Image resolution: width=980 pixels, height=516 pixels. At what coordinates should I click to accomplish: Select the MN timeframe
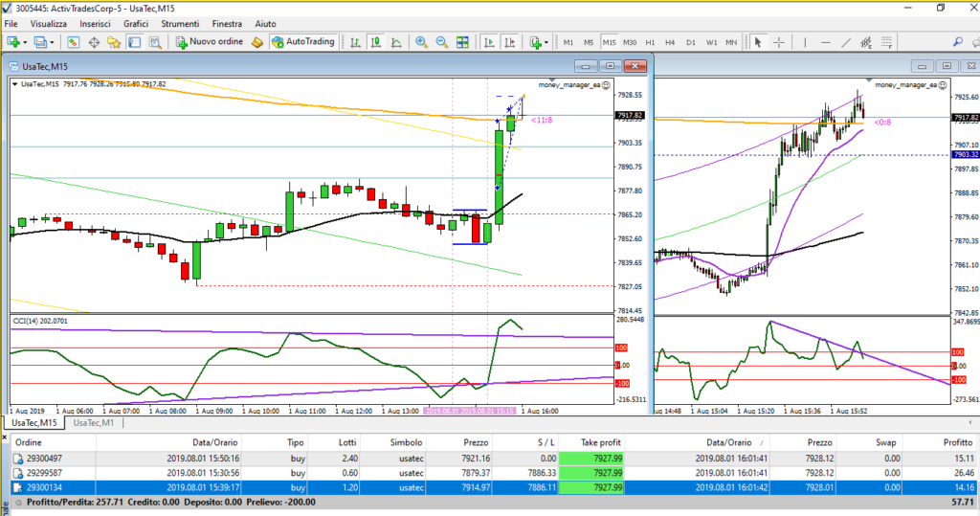click(731, 42)
